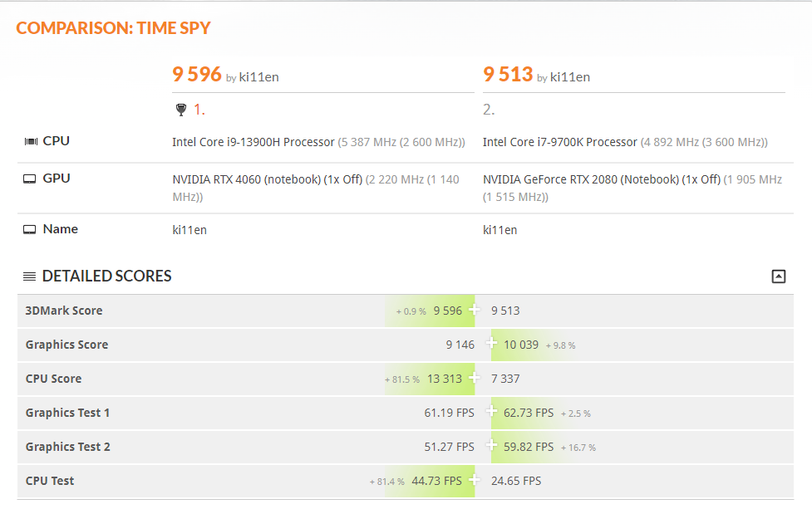Collapse the Detailed Scores section

coord(778,277)
